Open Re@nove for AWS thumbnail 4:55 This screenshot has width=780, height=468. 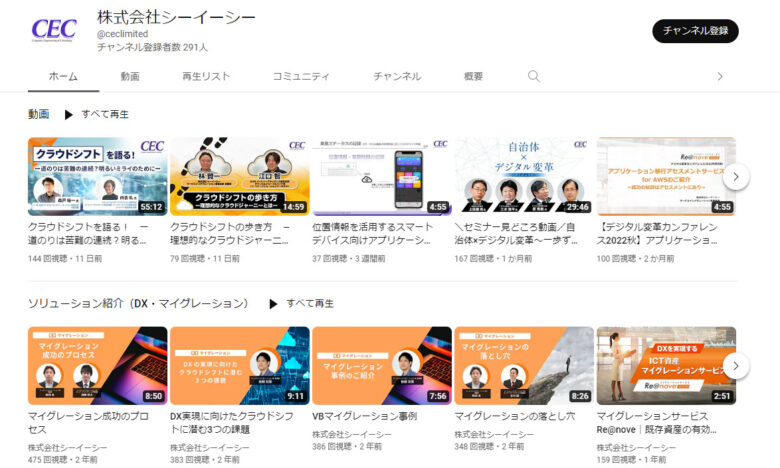(666, 176)
